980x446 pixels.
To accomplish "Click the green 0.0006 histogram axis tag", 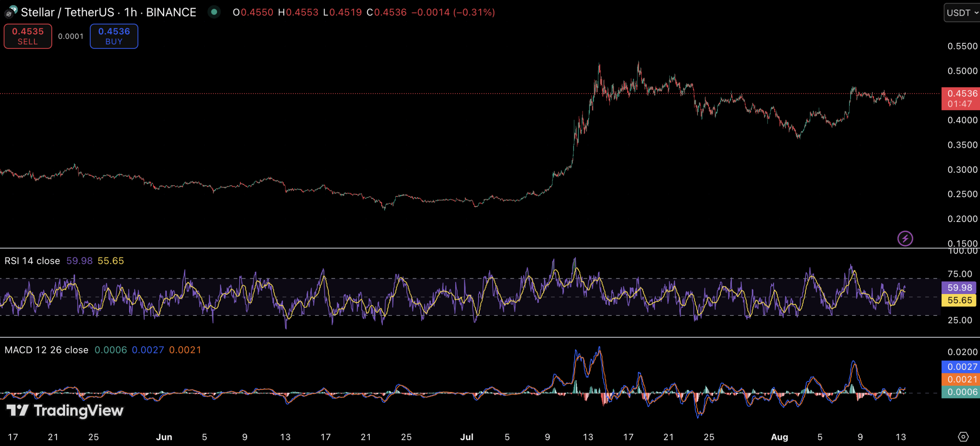I will tap(960, 392).
